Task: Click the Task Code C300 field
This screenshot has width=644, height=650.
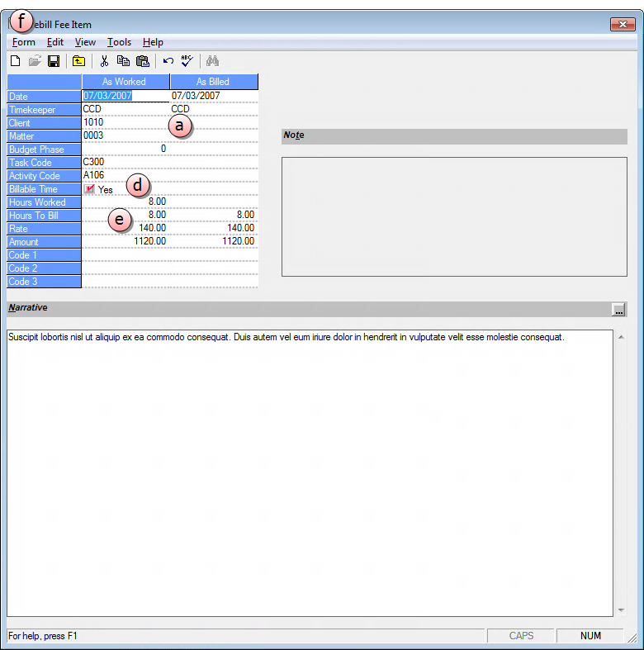Action: (125, 163)
